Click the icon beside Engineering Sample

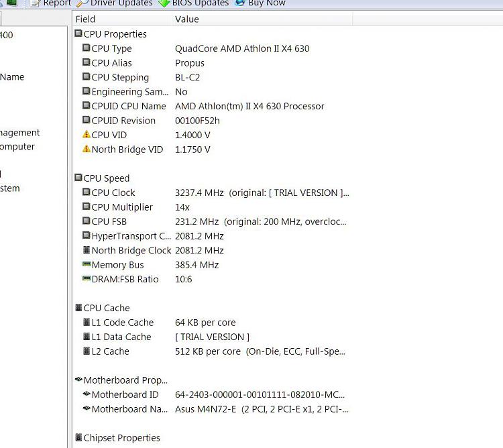(x=86, y=91)
